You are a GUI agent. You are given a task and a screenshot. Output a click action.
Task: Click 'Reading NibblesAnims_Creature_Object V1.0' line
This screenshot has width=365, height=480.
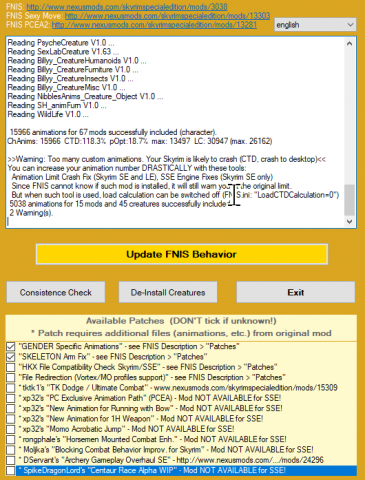(x=85, y=97)
